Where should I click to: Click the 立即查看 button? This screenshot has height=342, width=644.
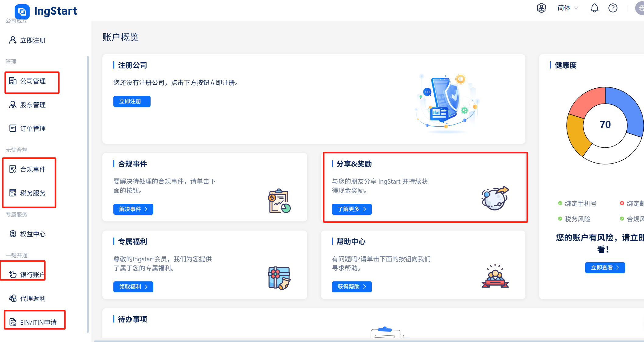point(605,268)
